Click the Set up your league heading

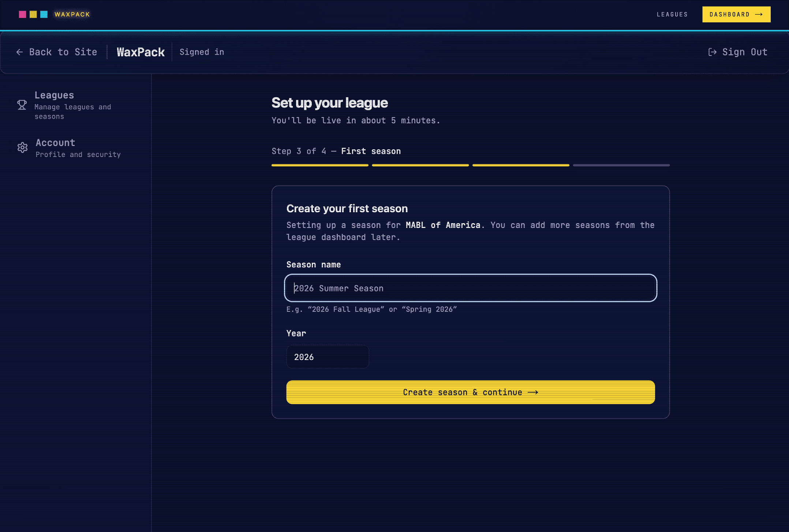[329, 103]
